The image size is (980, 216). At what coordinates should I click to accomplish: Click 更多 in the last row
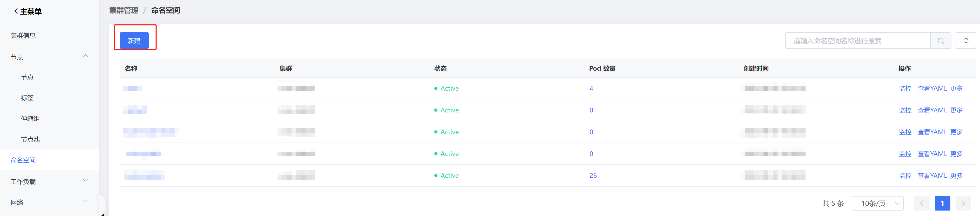pyautogui.click(x=956, y=176)
